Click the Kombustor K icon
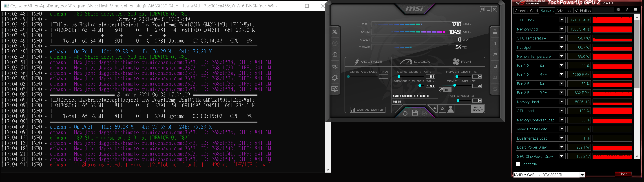This screenshot has height=182, width=644. [x=335, y=44]
